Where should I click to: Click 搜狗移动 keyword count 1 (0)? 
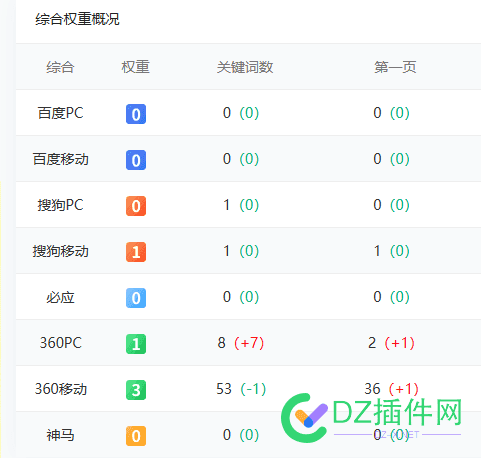tap(241, 251)
